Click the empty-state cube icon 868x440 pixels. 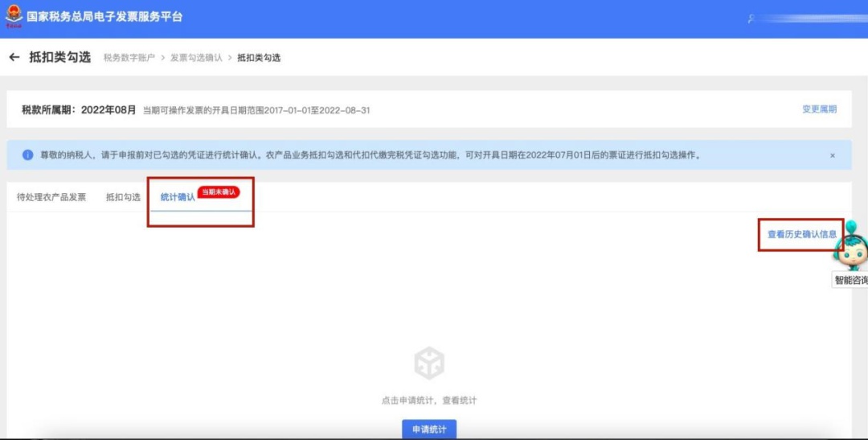click(x=429, y=363)
